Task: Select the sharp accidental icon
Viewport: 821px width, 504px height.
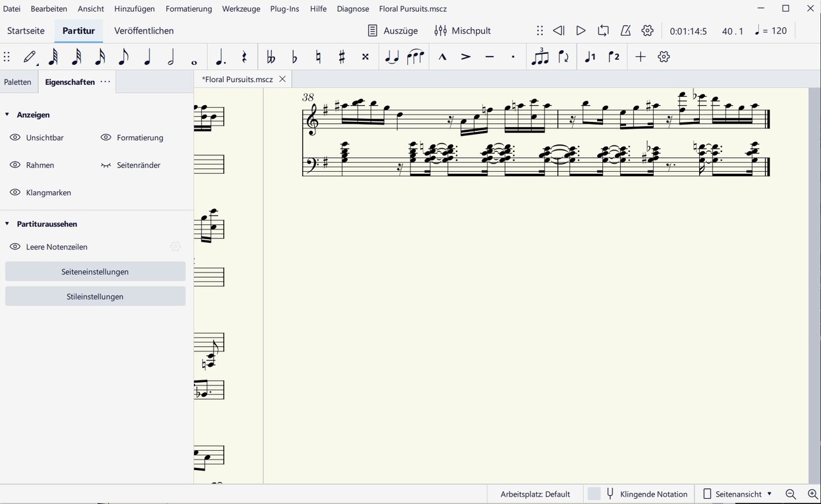Action: pyautogui.click(x=342, y=57)
